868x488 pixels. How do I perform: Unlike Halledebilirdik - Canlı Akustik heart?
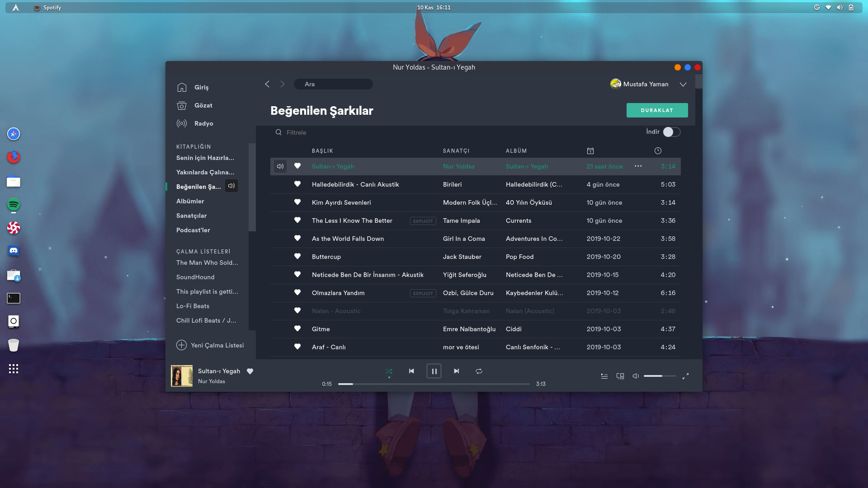pos(297,184)
